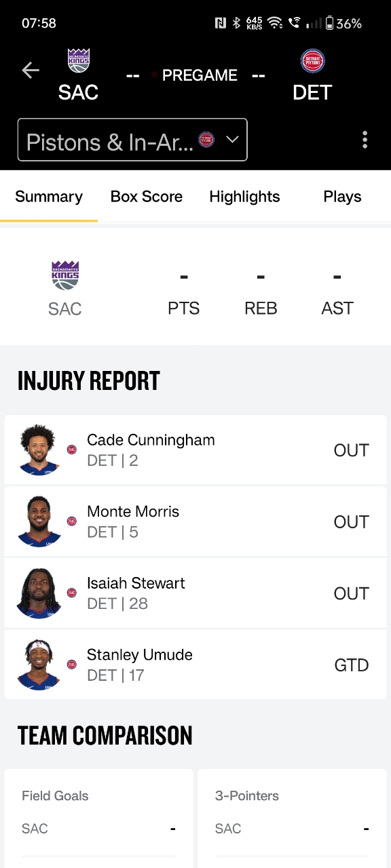Screen dimensions: 391x868
Task: Switch to the Box Score tab
Action: click(147, 197)
